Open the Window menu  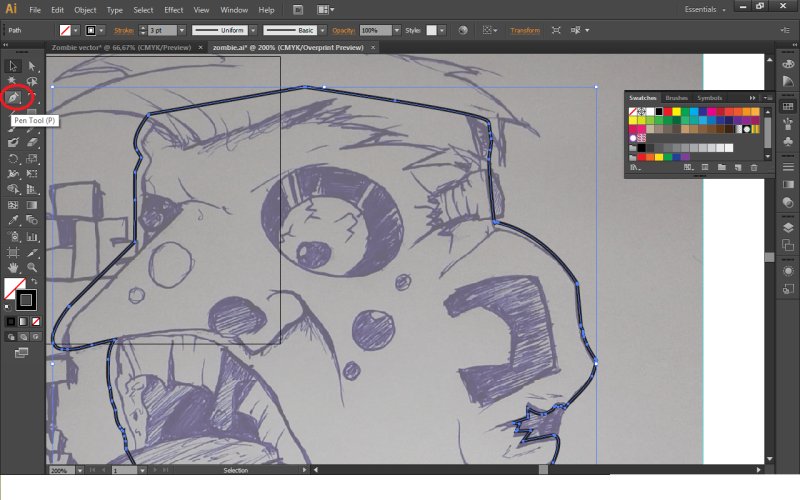[234, 10]
